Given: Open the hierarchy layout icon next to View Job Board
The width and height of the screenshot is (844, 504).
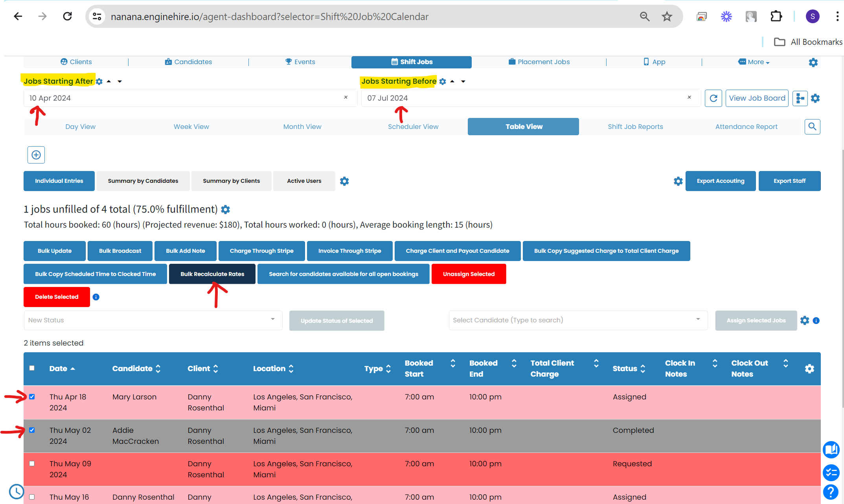Looking at the screenshot, I should (x=800, y=98).
